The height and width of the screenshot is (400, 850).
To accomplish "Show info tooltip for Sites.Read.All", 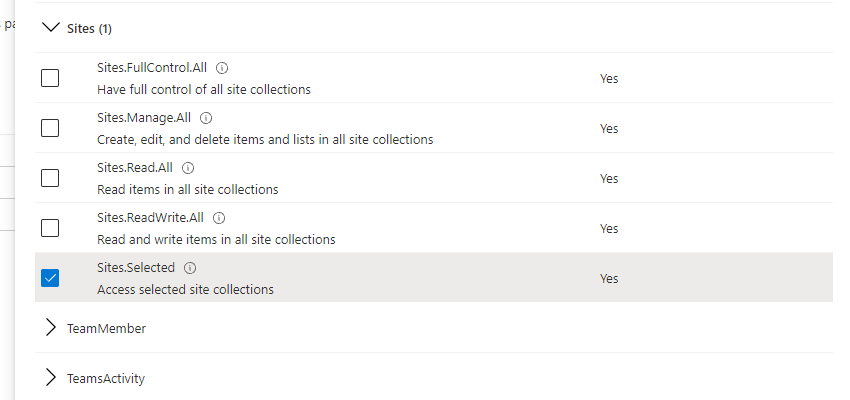I will pyautogui.click(x=188, y=168).
